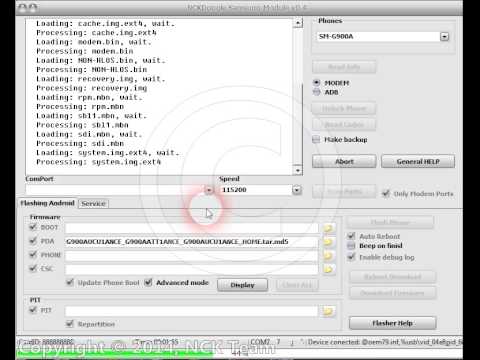Open Flasher Help
This screenshot has width=480, height=360.
(392, 323)
